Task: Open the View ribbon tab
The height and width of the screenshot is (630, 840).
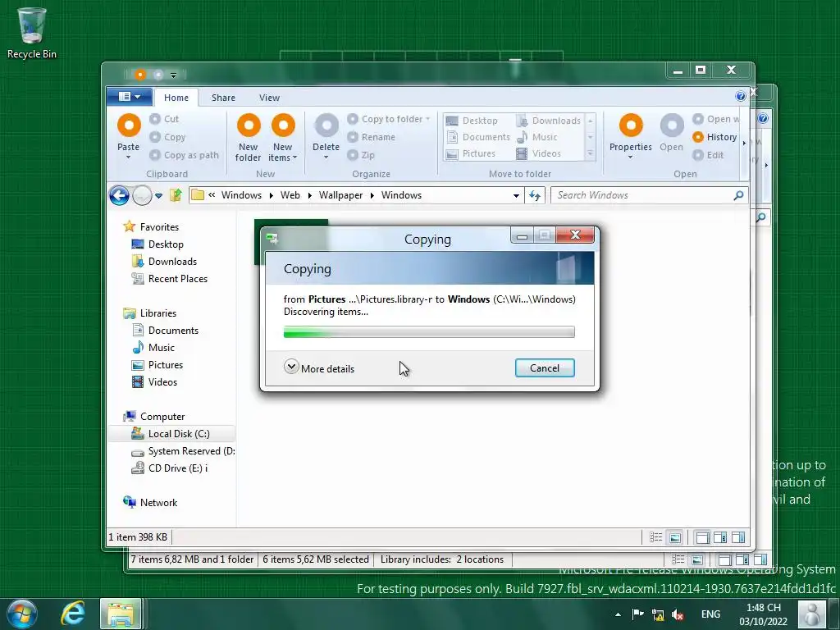Action: tap(269, 98)
